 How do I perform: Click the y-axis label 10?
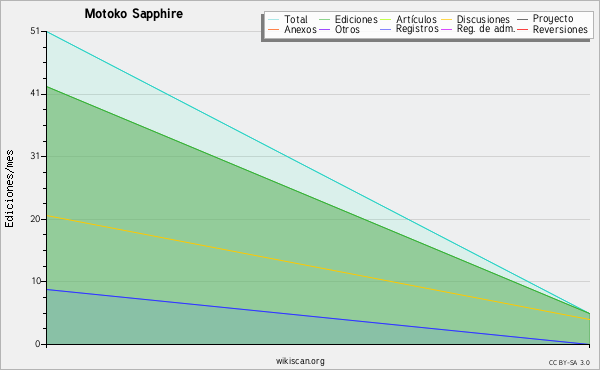click(x=36, y=281)
